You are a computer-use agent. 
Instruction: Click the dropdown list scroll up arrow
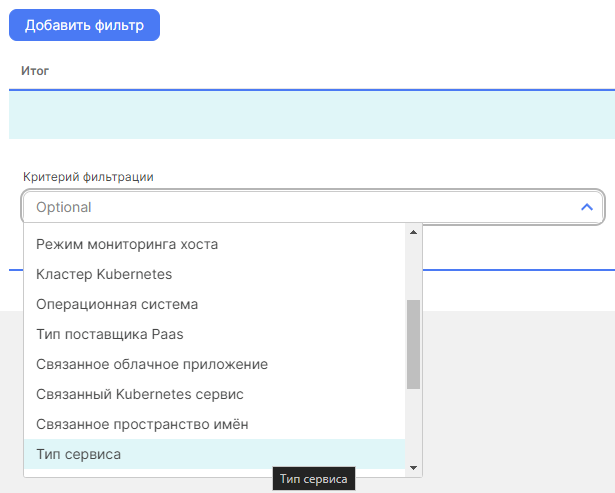[x=413, y=232]
